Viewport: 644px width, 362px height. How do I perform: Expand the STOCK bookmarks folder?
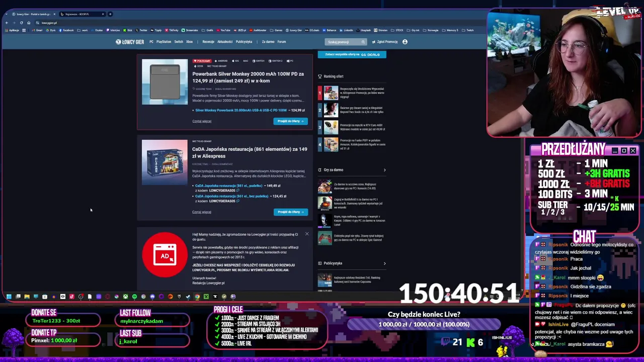pos(396,30)
